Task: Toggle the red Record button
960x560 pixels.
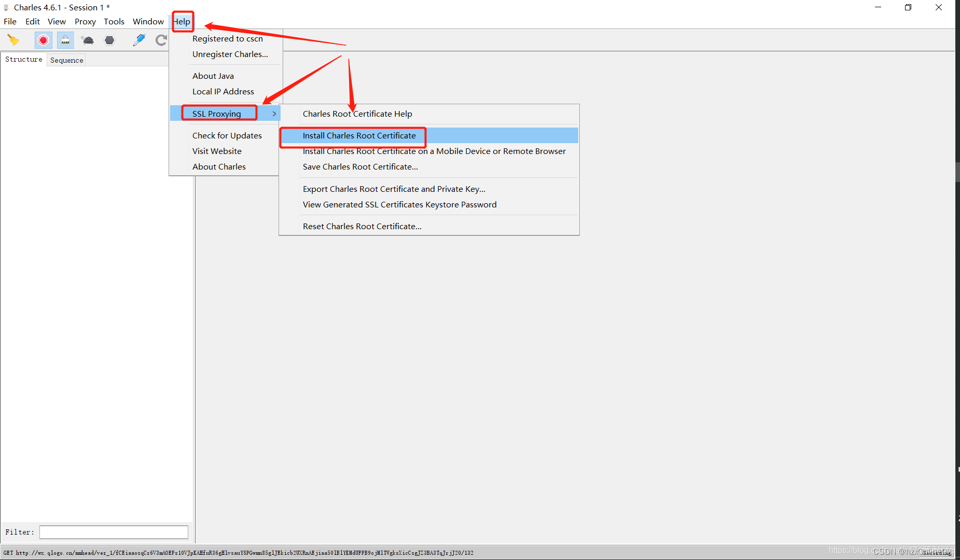Action: pyautogui.click(x=44, y=40)
